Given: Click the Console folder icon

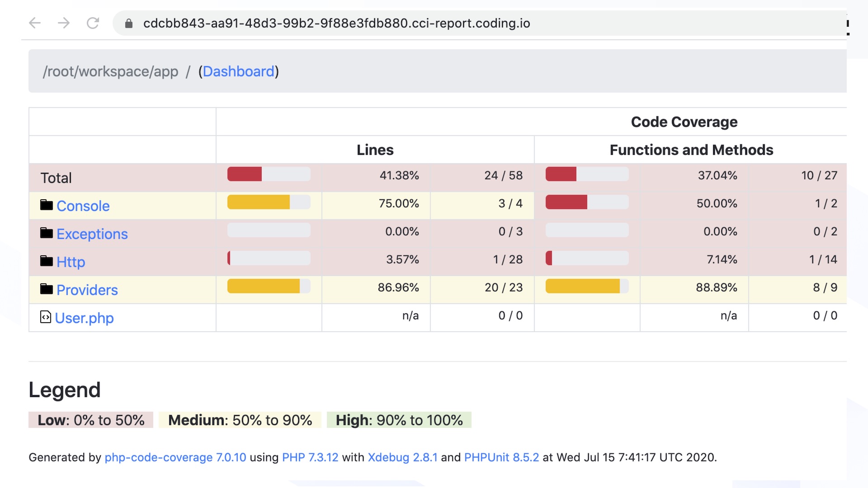Looking at the screenshot, I should pos(46,205).
